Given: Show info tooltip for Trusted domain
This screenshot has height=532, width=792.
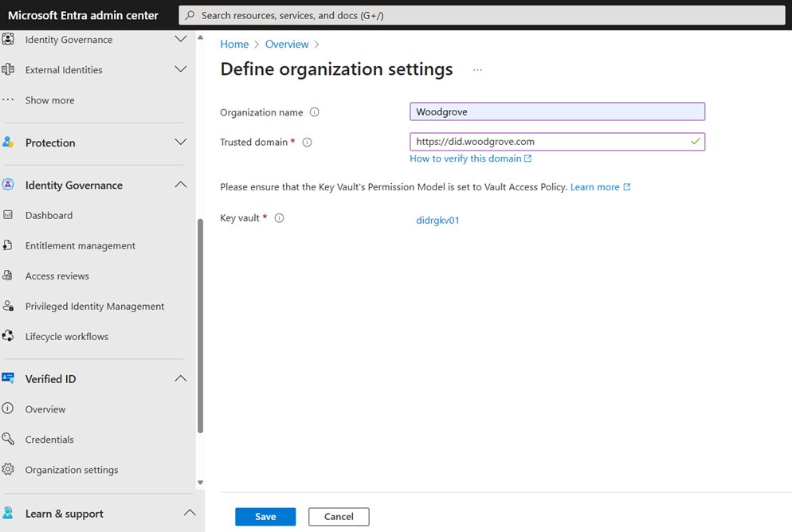Looking at the screenshot, I should (x=307, y=143).
